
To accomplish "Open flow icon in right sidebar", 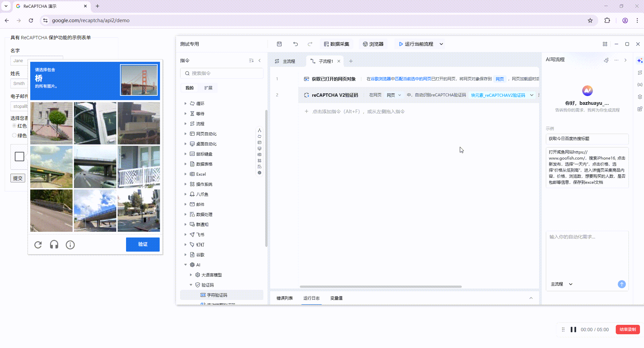I will (640, 73).
